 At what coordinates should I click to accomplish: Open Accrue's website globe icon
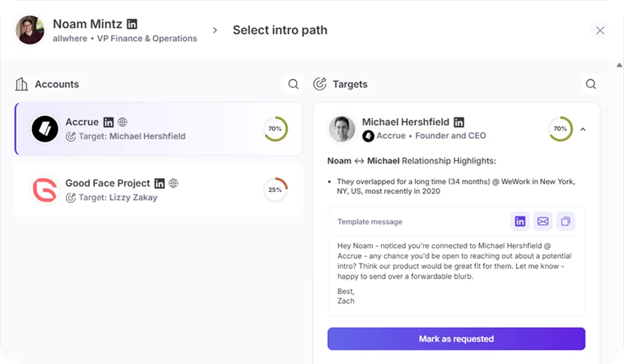(x=123, y=122)
